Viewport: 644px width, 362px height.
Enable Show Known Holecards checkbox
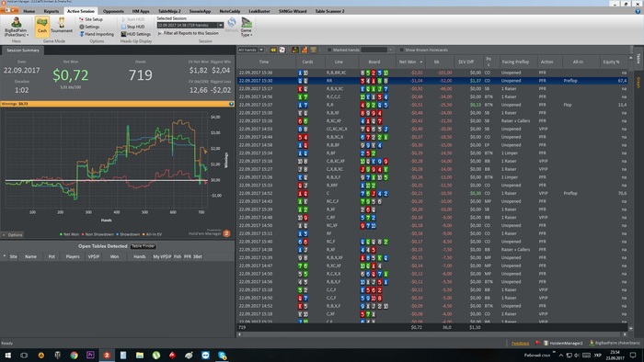coord(402,50)
